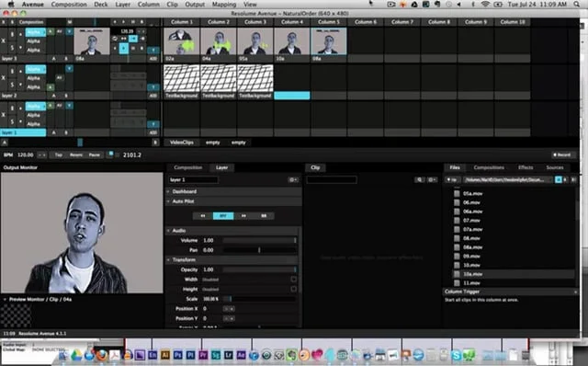This screenshot has height=366, width=588.
Task: Enable the Width checkbox in Transform
Action: (294, 279)
